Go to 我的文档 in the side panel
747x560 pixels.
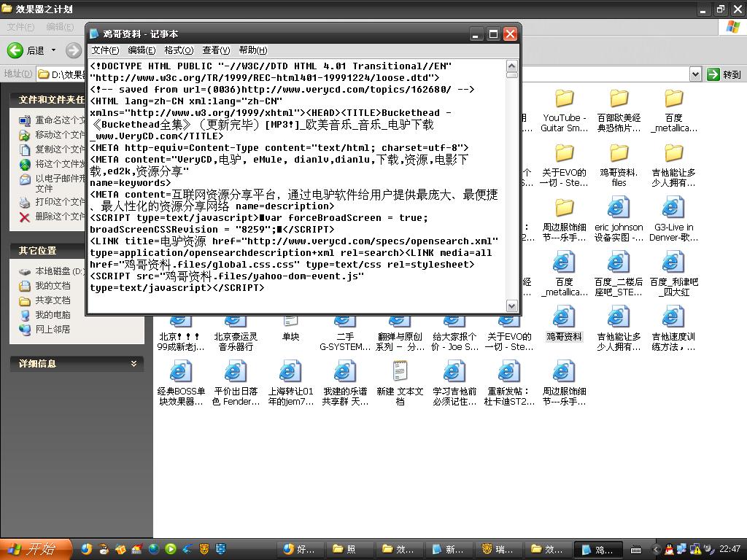click(53, 286)
